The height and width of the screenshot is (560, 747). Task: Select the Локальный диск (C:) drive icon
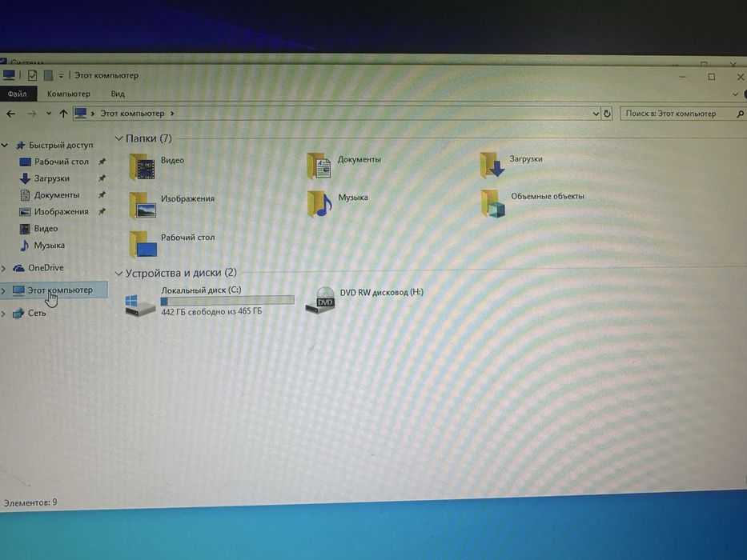[140, 305]
